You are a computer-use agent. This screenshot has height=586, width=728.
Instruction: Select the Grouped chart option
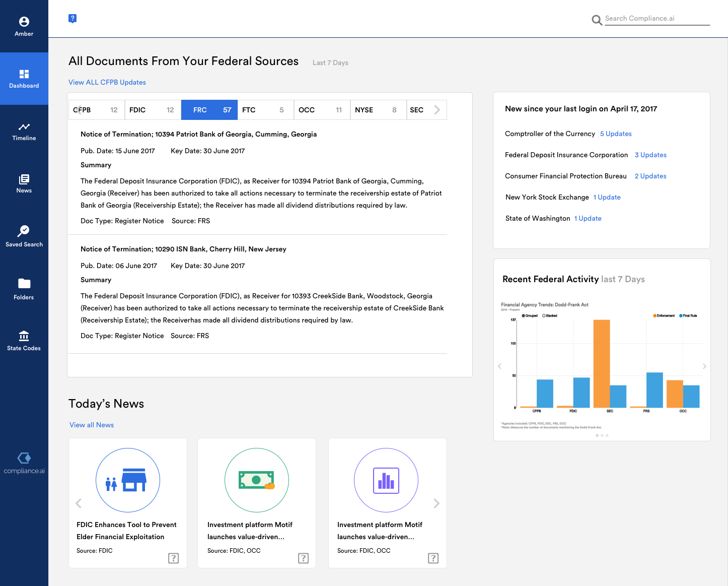pyautogui.click(x=530, y=316)
